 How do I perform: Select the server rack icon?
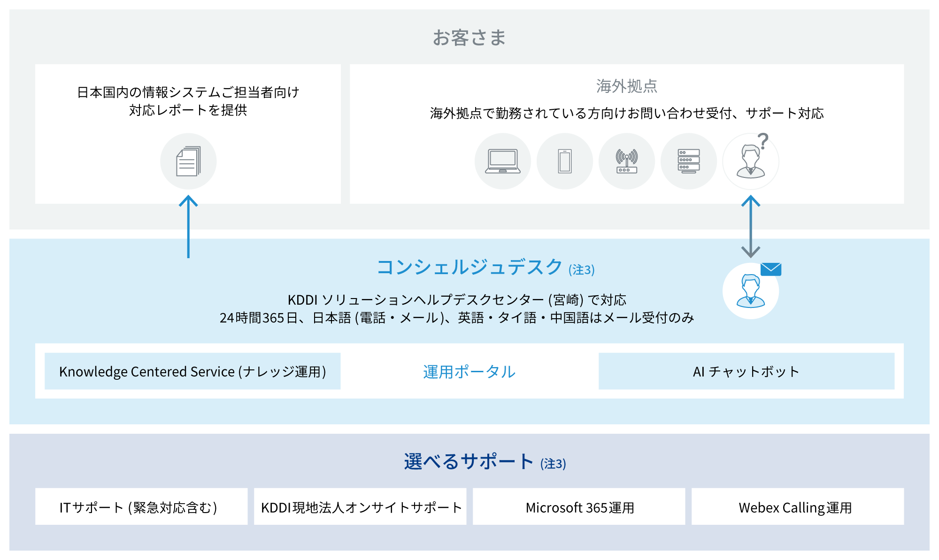[x=688, y=161]
